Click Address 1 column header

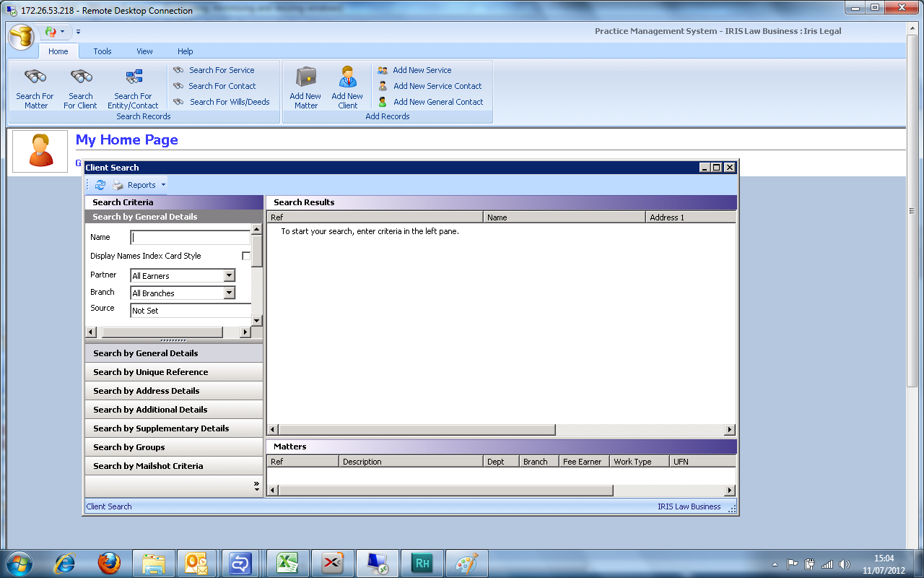coord(691,217)
